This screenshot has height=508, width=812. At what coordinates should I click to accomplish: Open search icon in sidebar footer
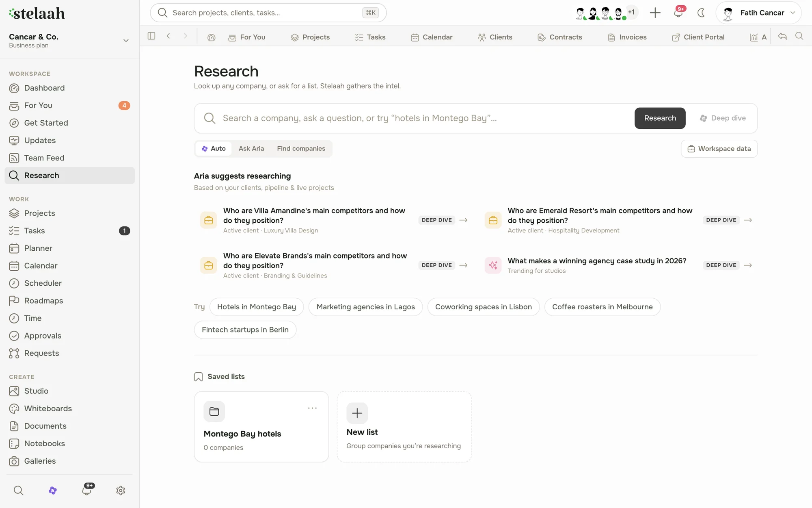point(19,491)
